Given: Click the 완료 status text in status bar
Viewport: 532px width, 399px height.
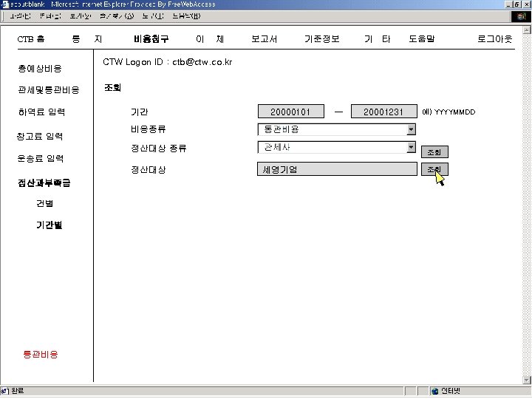Looking at the screenshot, I should [18, 391].
